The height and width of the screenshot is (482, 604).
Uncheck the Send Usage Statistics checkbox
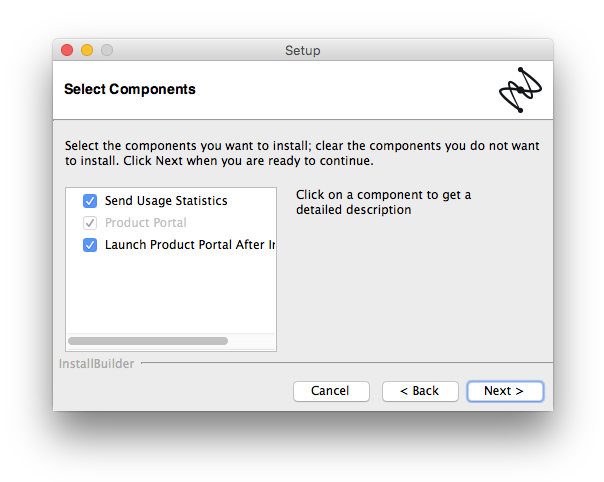pos(90,201)
